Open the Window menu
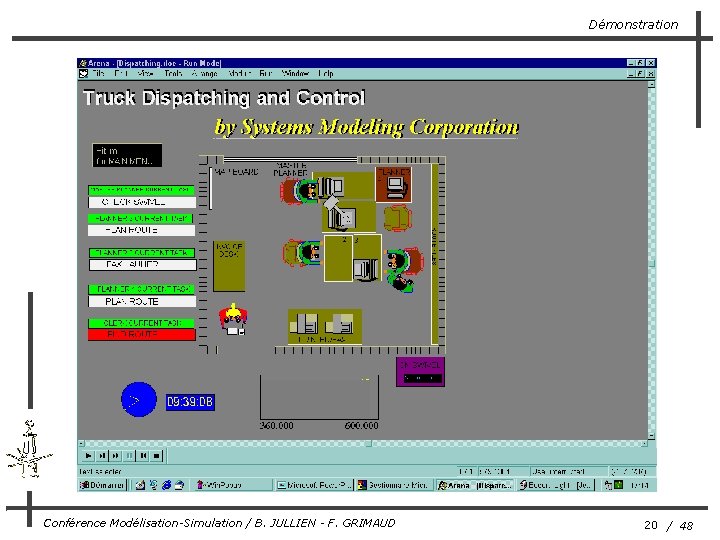The height and width of the screenshot is (540, 720). [295, 73]
